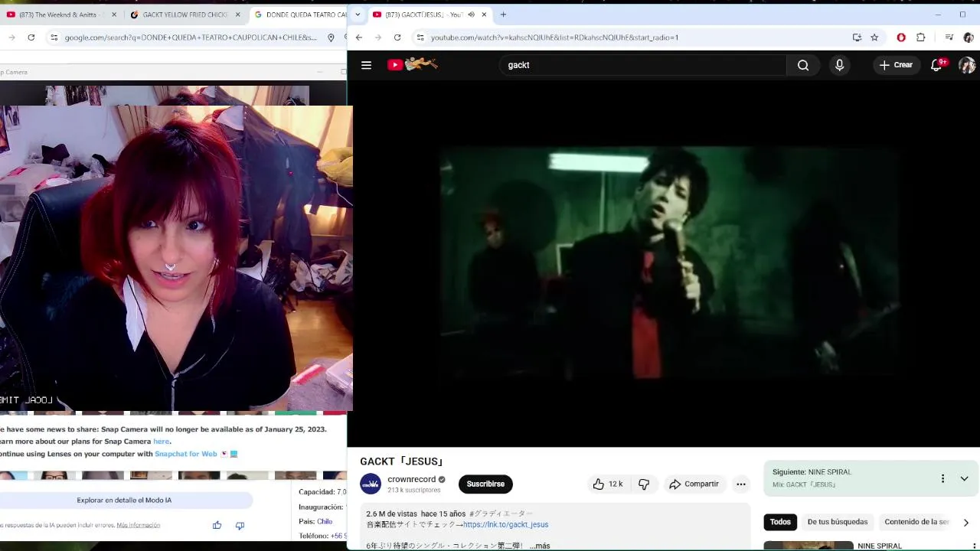
Task: Open the Más información link
Action: [139, 525]
